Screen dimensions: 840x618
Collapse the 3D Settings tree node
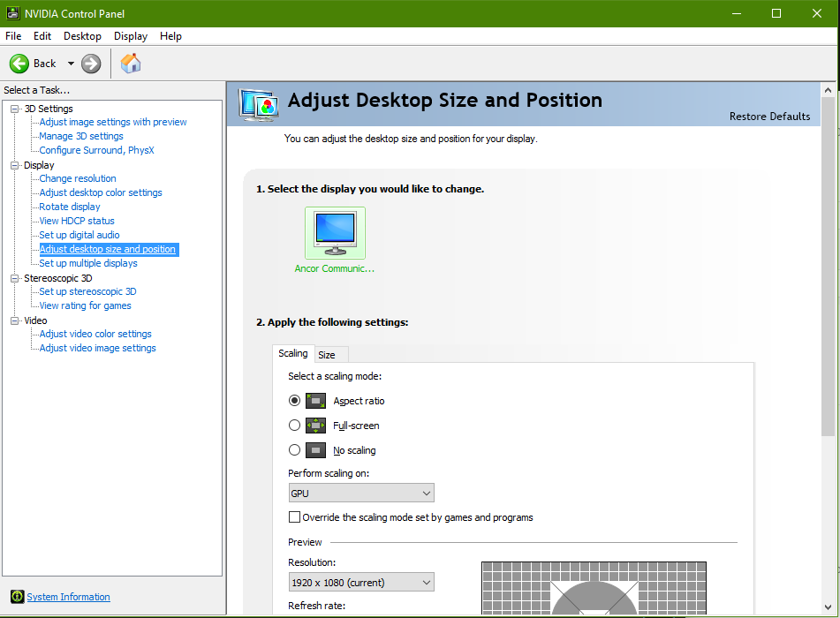[15, 109]
